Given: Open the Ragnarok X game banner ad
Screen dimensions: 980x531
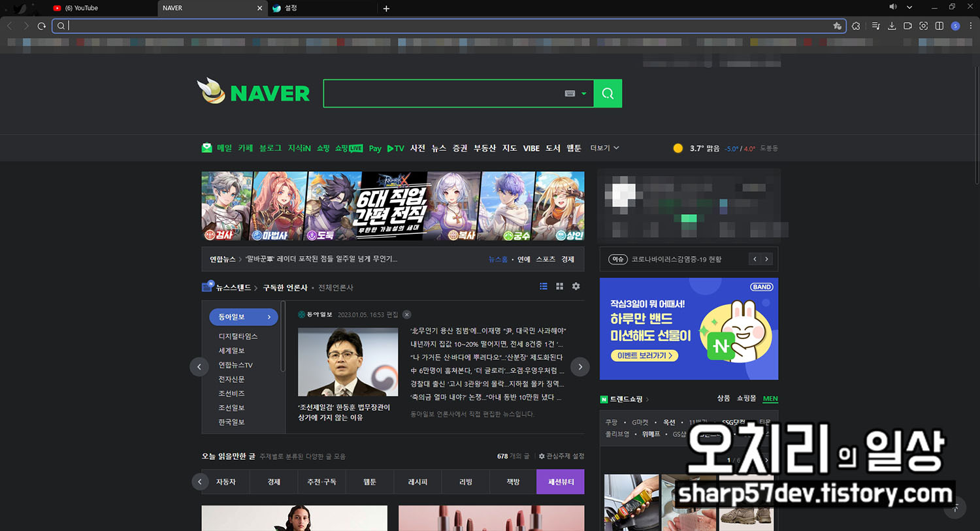Looking at the screenshot, I should point(393,206).
